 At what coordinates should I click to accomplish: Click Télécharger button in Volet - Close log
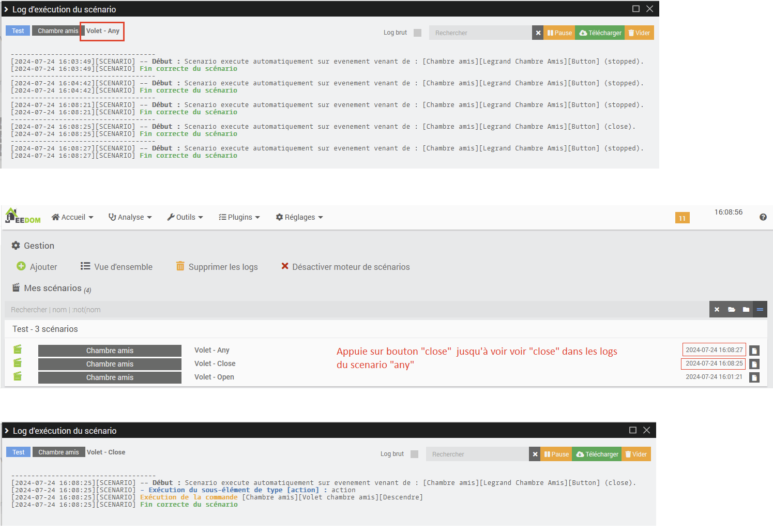(x=597, y=454)
